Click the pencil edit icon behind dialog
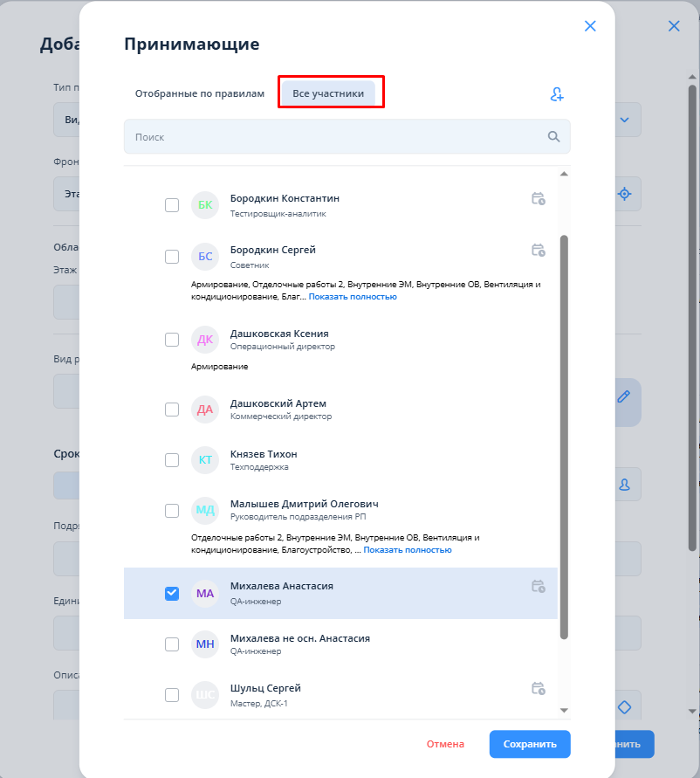This screenshot has height=778, width=700. (623, 396)
